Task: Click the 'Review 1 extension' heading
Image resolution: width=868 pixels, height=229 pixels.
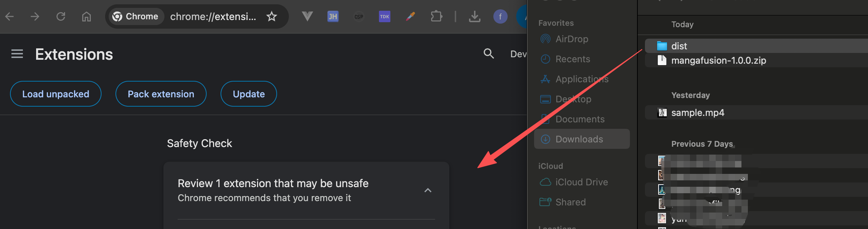Action: [x=273, y=183]
